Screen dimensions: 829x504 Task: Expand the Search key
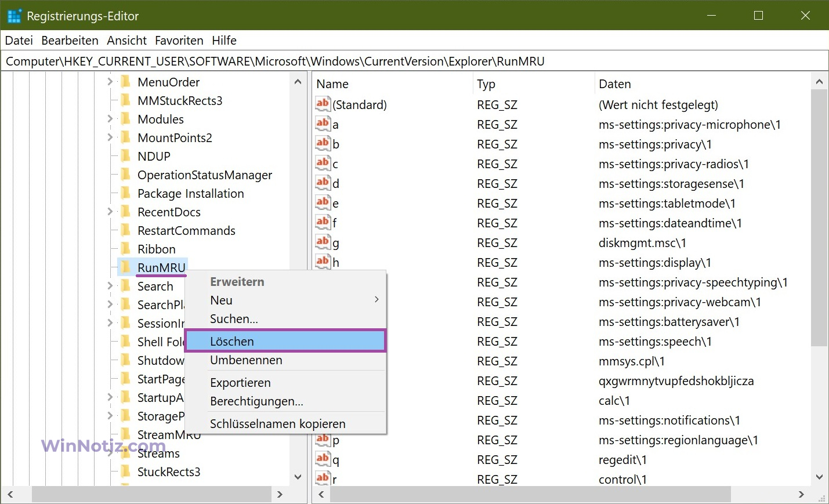[110, 286]
